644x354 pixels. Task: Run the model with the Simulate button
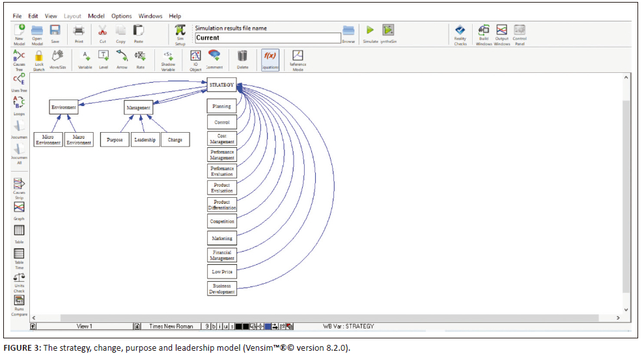370,33
